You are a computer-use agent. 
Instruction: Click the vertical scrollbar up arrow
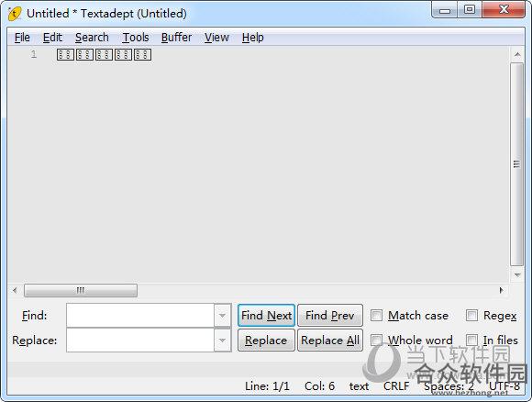pos(517,54)
